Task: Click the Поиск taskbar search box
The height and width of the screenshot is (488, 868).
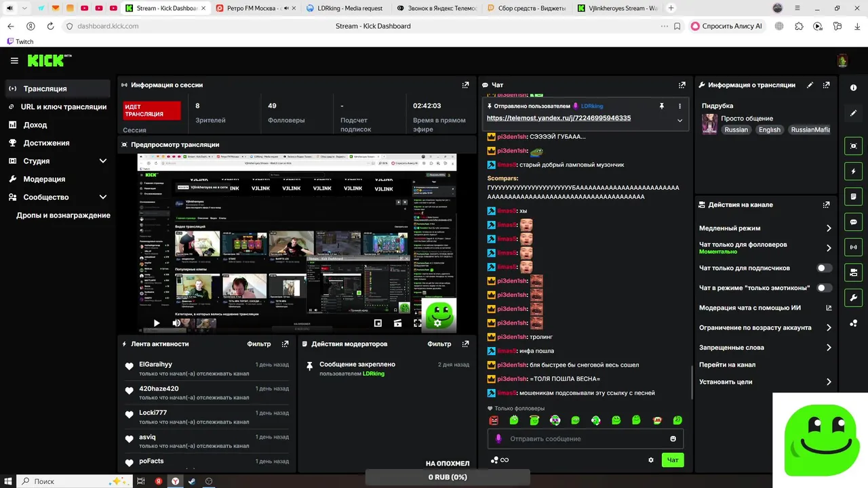Action: pos(73,481)
